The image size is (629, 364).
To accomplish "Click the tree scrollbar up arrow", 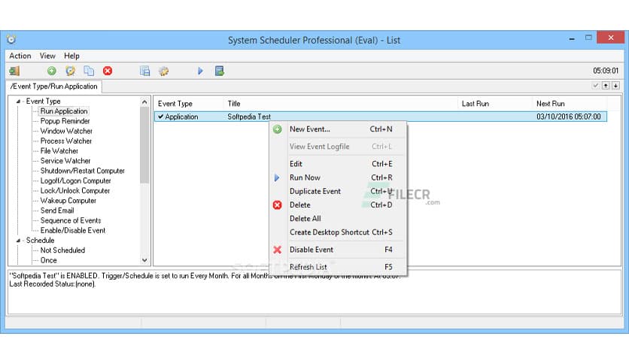I will click(144, 102).
